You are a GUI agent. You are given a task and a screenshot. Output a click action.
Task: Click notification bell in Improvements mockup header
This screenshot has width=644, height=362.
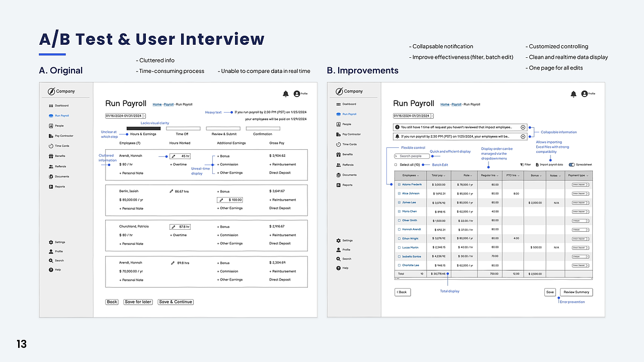573,94
